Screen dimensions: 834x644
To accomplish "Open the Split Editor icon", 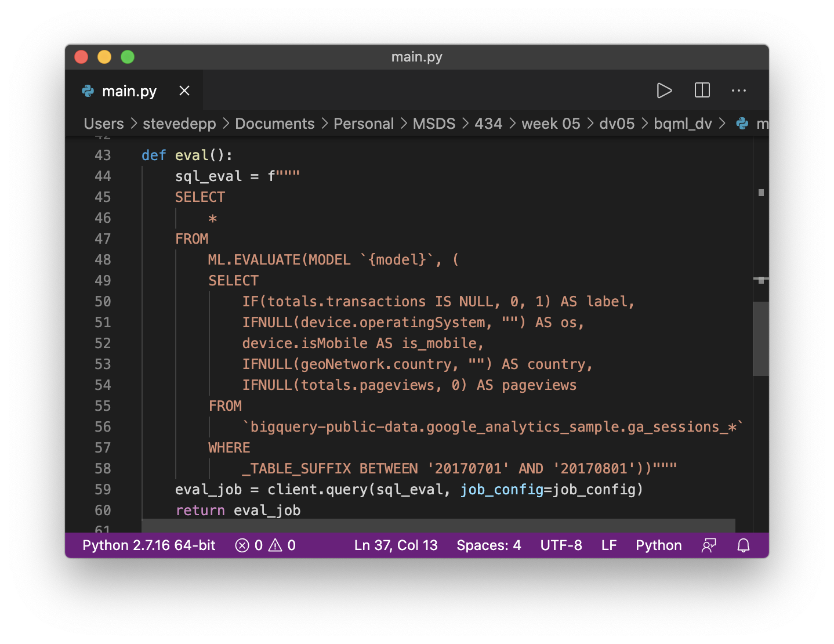I will [701, 91].
